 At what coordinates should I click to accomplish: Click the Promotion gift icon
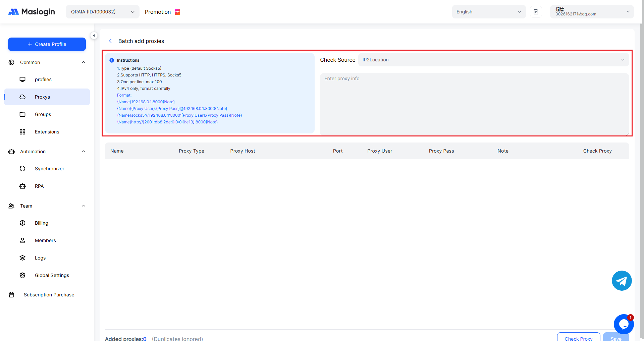[x=178, y=12]
